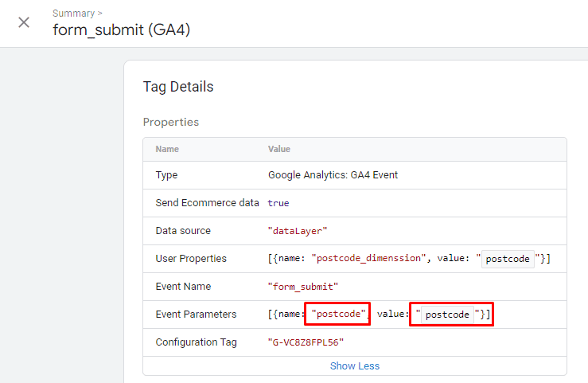588x383 pixels.
Task: Click the Send Ecommerce data label
Action: click(x=207, y=203)
